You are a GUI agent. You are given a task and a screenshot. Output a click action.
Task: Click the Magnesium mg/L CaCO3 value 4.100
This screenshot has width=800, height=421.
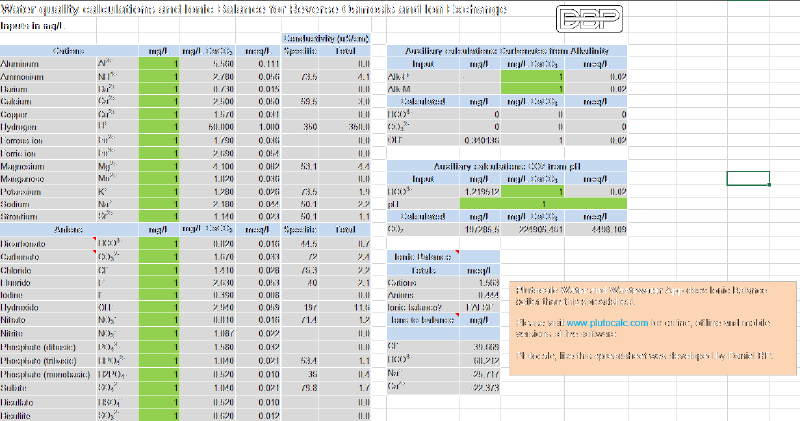tap(207, 166)
